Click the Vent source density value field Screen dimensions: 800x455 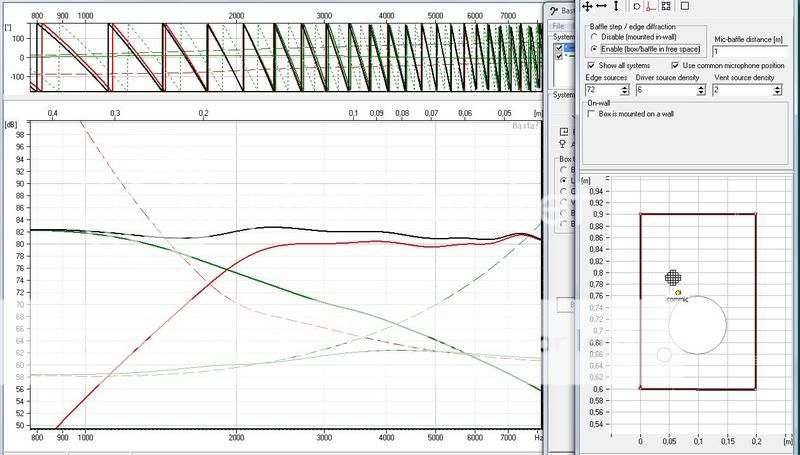click(742, 90)
